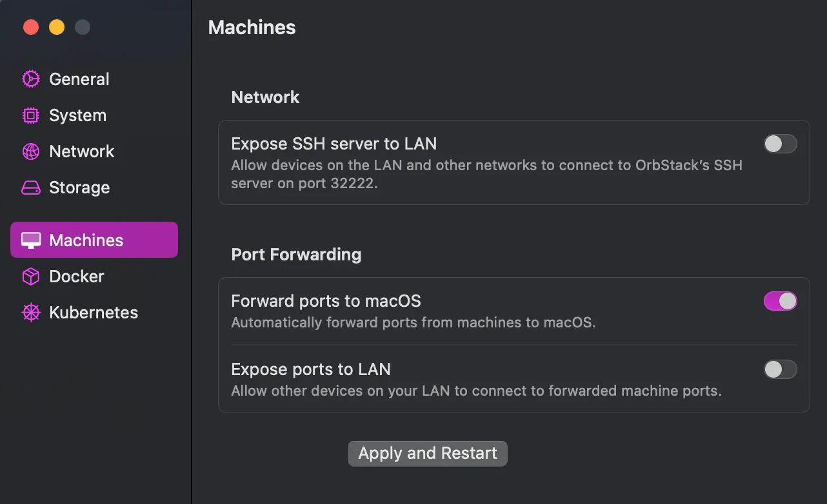
Task: Select the 'Network' text label in sidebar
Action: coord(82,151)
